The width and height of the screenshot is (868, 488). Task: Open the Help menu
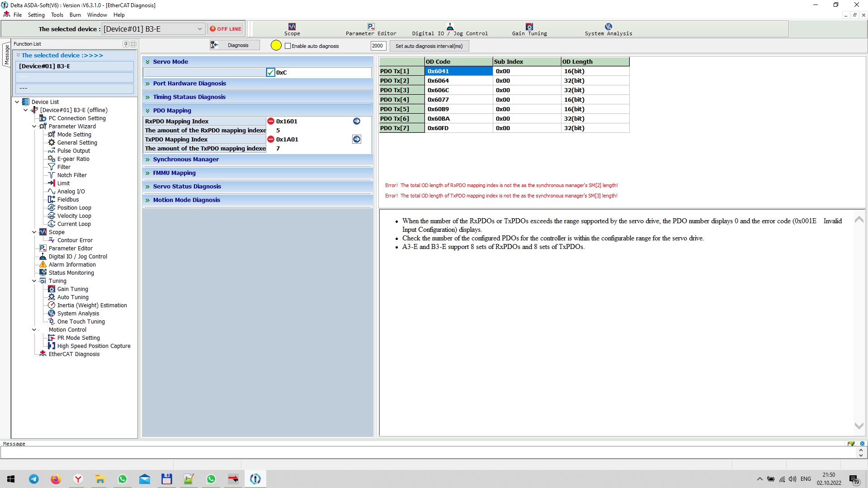tap(119, 15)
